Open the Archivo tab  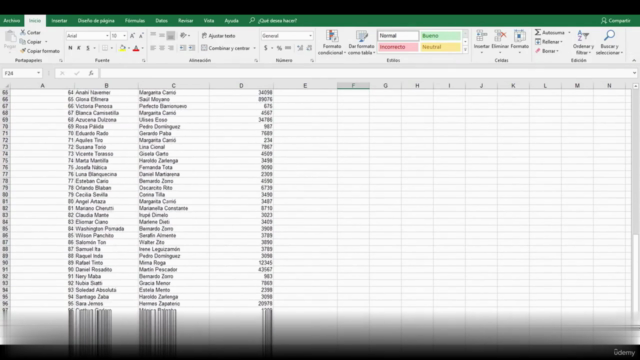[x=12, y=20]
